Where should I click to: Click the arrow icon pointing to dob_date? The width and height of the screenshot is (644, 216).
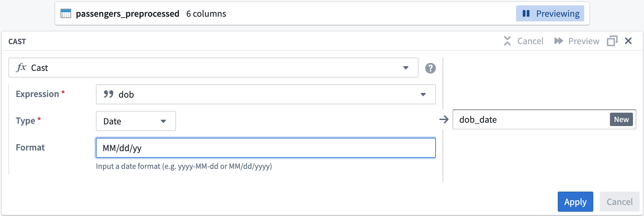click(x=444, y=119)
